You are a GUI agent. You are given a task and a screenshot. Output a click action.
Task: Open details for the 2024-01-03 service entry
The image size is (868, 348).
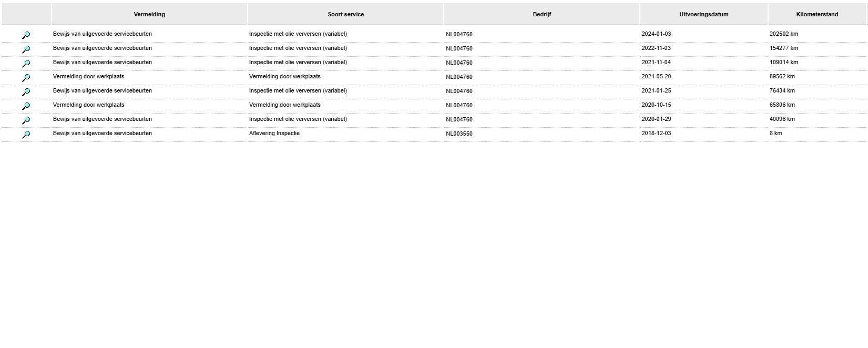point(26,35)
